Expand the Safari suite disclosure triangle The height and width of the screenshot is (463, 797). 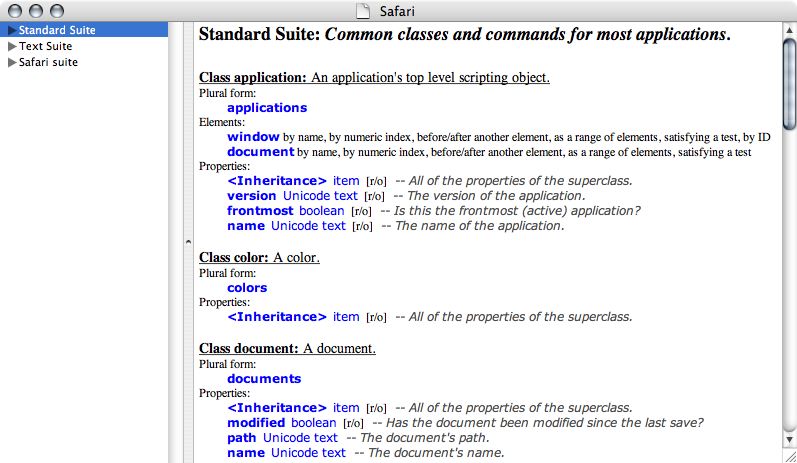pos(12,63)
